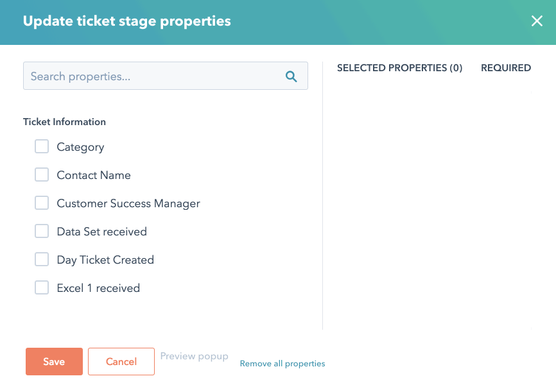The height and width of the screenshot is (392, 556).
Task: Check the Excel 1 received checkbox
Action: pyautogui.click(x=42, y=288)
